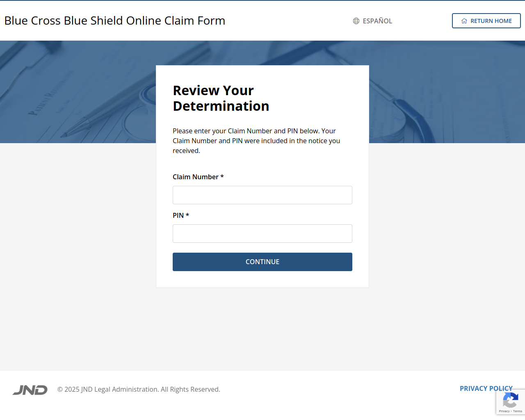
Task: Click the reCAPTCHA Privacy link
Action: [504, 411]
